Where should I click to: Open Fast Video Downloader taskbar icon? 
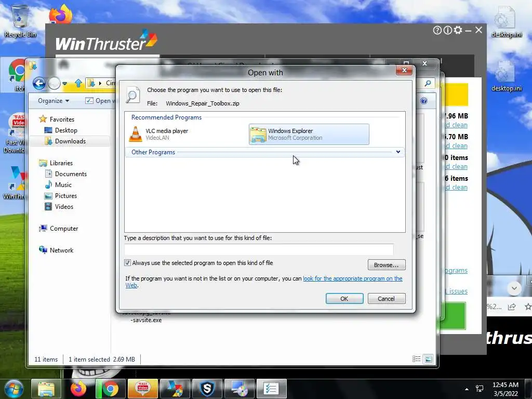click(143, 389)
